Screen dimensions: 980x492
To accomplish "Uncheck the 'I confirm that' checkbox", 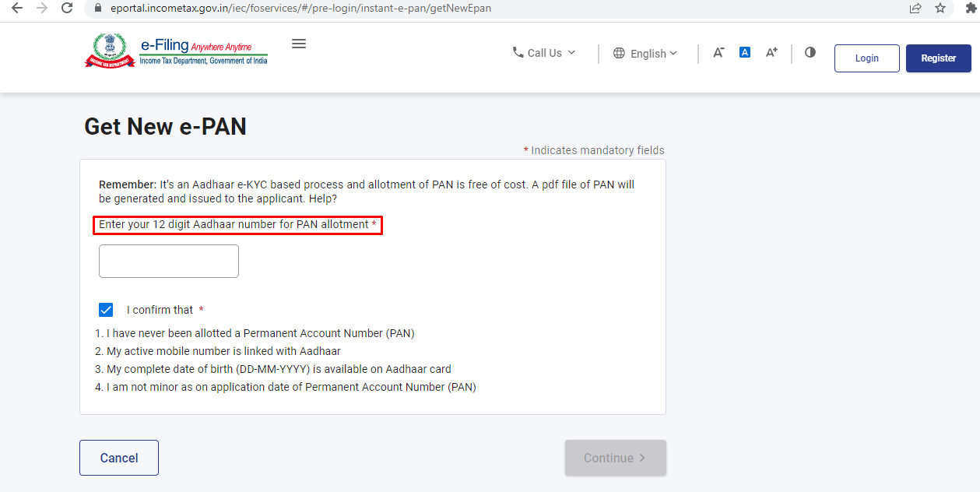I will [x=106, y=310].
